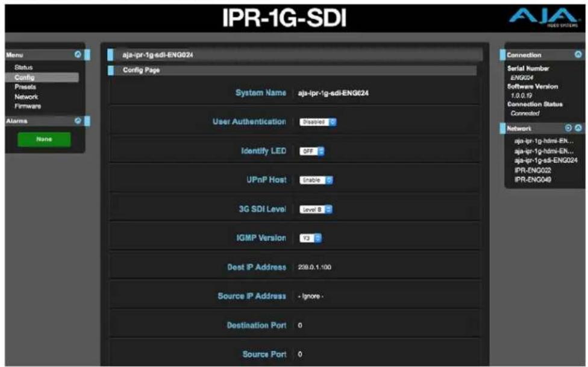The height and width of the screenshot is (367, 588).
Task: Click the Destination Port label
Action: (x=257, y=325)
